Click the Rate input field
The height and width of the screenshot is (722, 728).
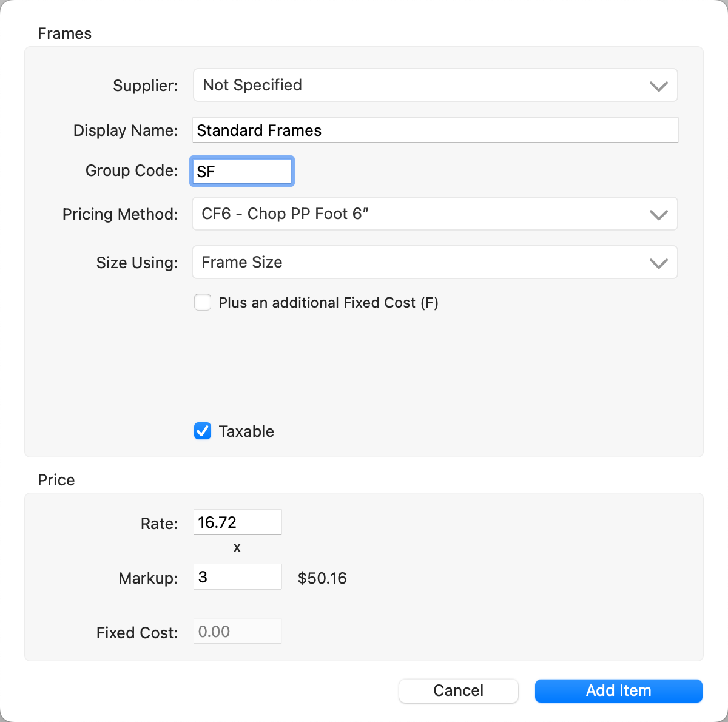[237, 522]
